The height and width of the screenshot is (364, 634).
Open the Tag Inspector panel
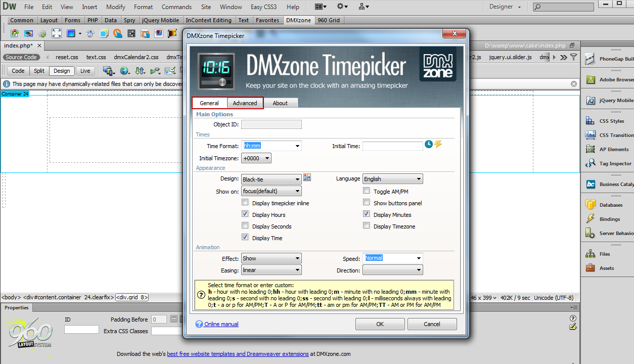[609, 163]
